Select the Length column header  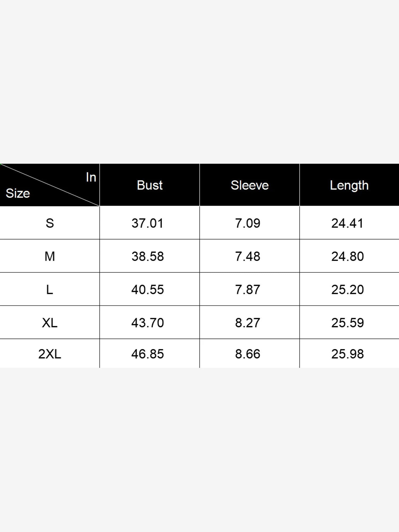pos(349,186)
